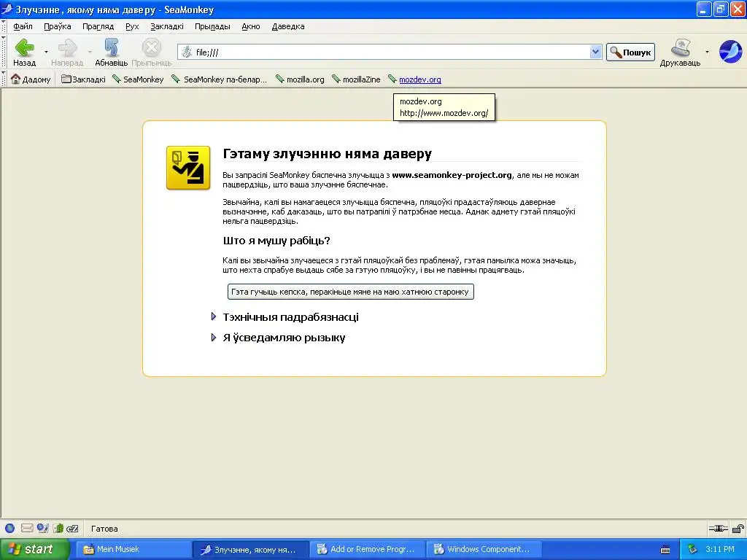This screenshot has height=560, width=747.
Task: Open Mail & Newsgroups envelope icon in status bar
Action: click(27, 528)
